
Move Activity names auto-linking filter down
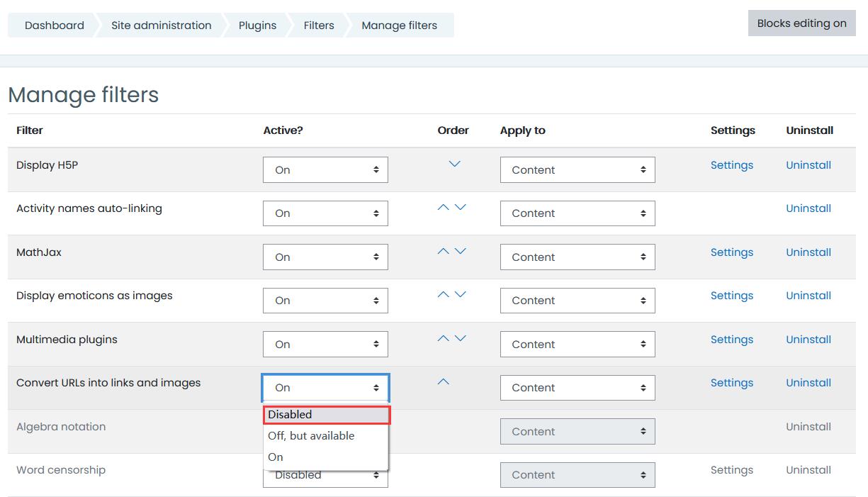(461, 208)
